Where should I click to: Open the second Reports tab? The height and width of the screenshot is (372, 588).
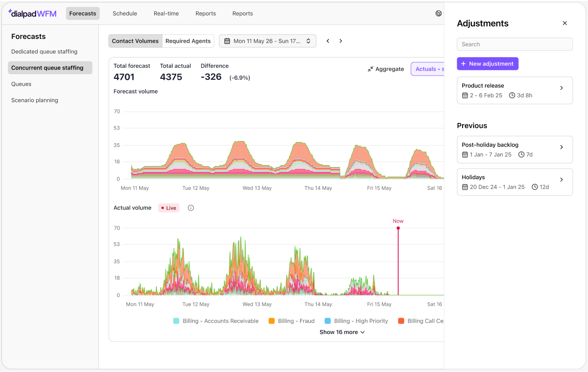click(x=243, y=13)
